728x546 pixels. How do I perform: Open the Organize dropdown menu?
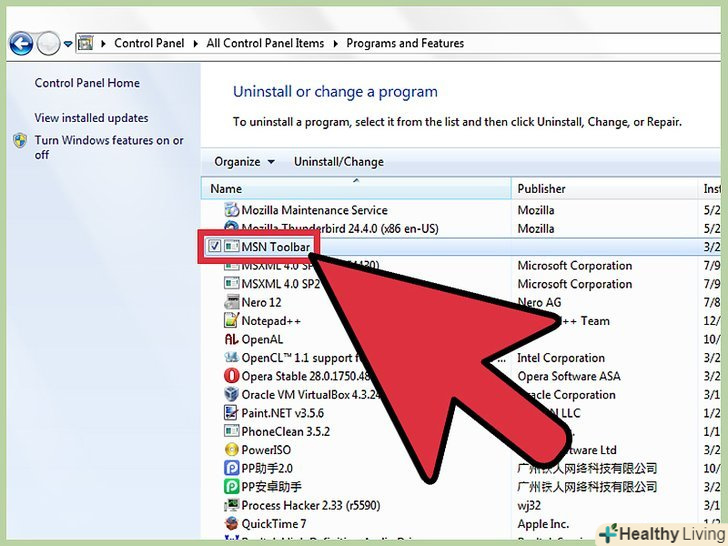point(244,162)
